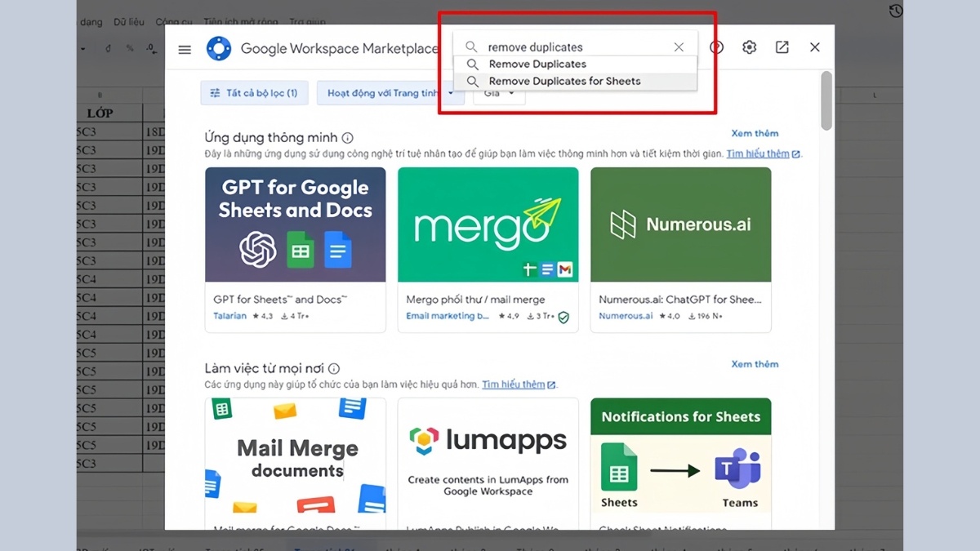Click into the Marketplace search field
Viewport: 980px width, 551px height.
point(576,47)
